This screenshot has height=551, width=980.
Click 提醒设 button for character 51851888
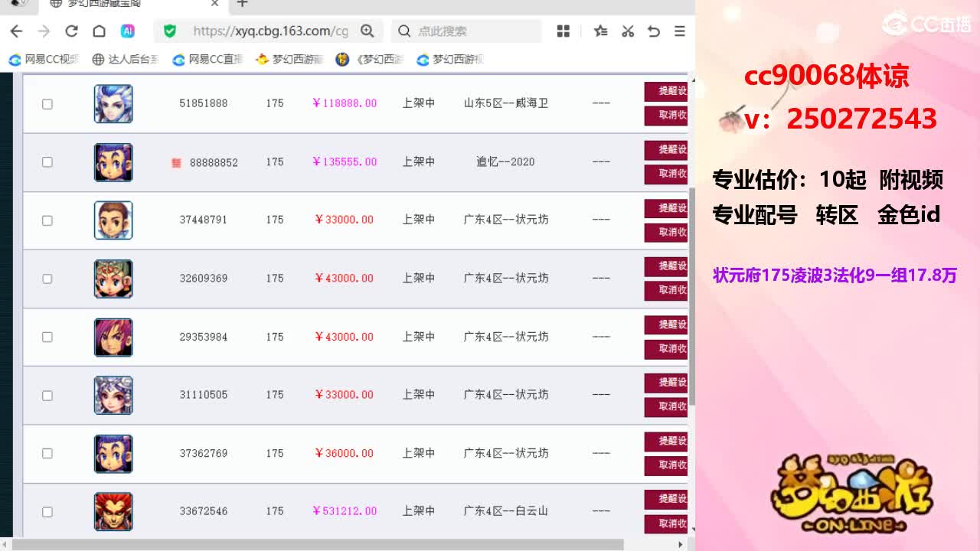(x=666, y=91)
